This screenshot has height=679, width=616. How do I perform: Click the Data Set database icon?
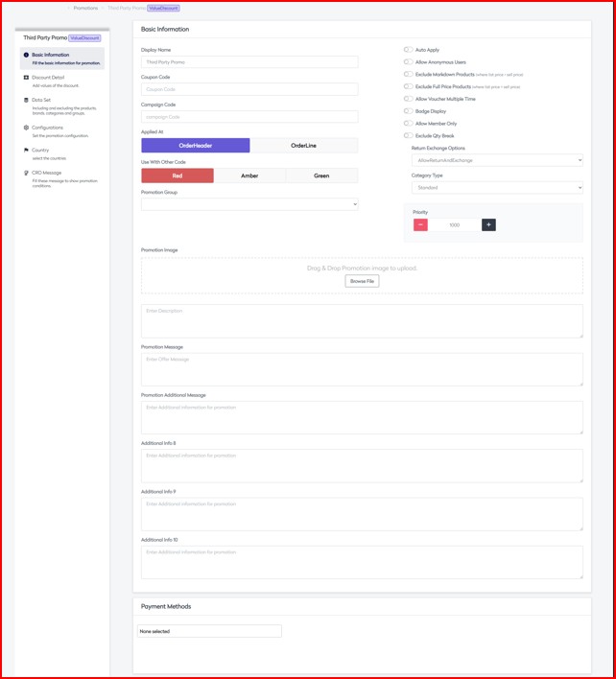[x=26, y=100]
